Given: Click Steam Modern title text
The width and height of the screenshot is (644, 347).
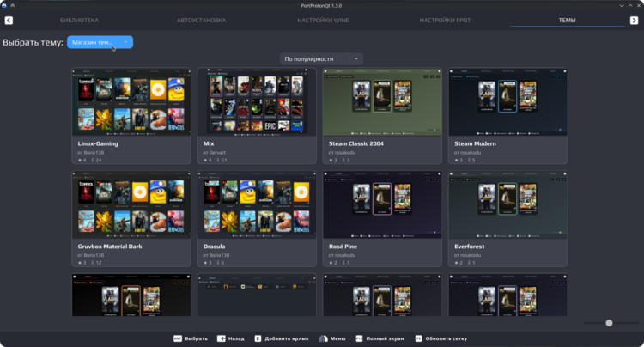Looking at the screenshot, I should (x=475, y=143).
